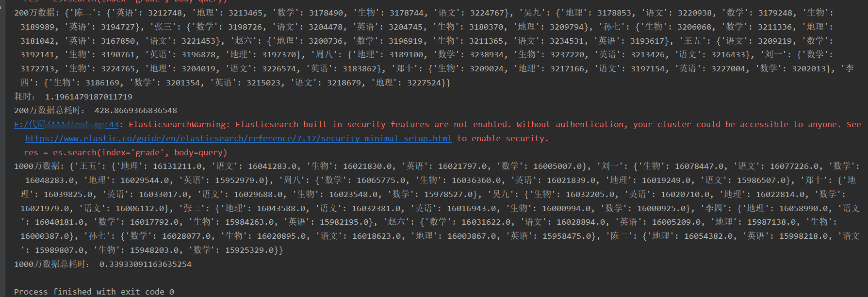Click the '郑十' key in the 200万 results
868x297 pixels.
point(406,69)
